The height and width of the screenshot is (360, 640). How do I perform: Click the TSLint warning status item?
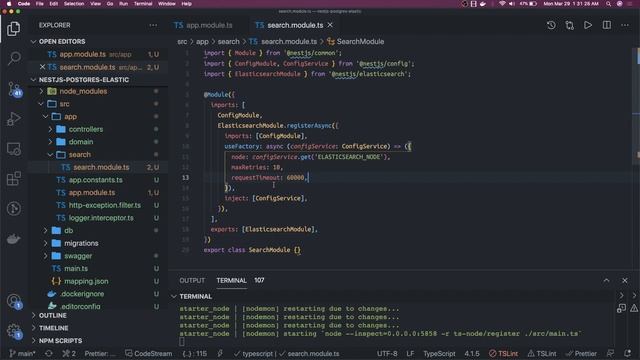(x=542, y=353)
